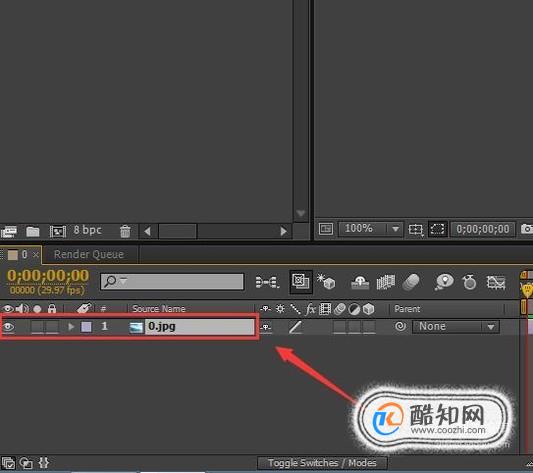Enable Frame Blending for timeline

385,282
